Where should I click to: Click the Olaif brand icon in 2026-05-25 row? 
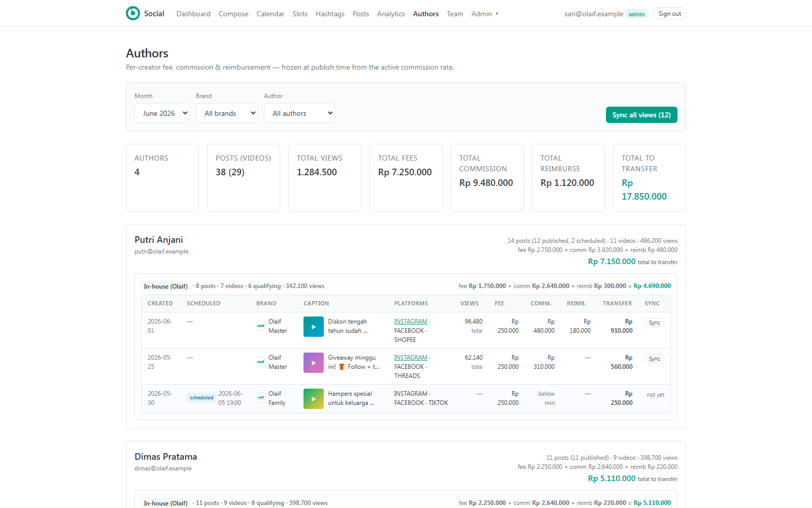(x=261, y=362)
